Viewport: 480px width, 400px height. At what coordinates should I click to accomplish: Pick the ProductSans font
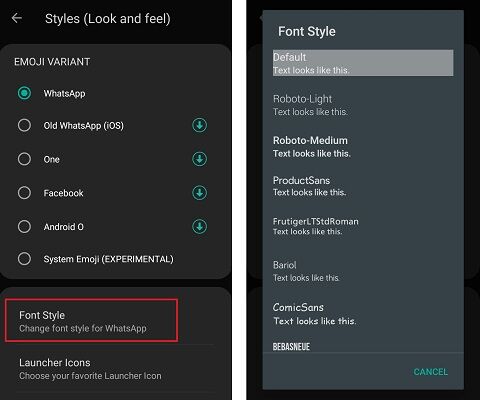[x=363, y=186]
